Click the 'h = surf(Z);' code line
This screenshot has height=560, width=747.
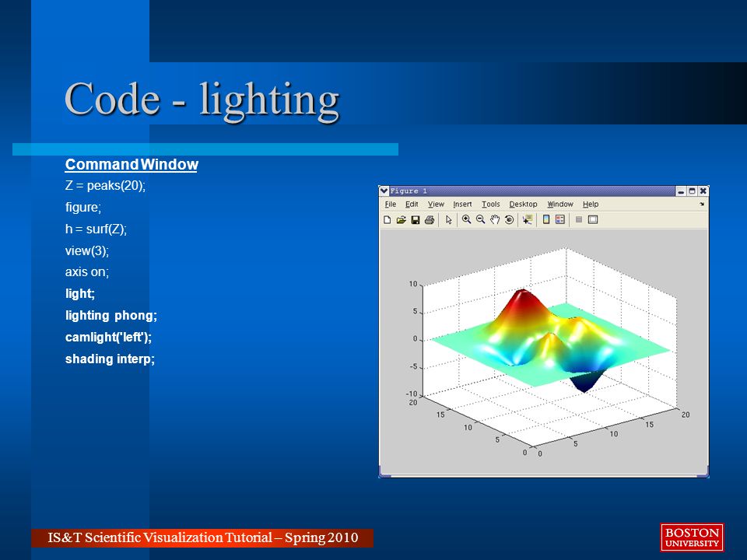click(96, 229)
